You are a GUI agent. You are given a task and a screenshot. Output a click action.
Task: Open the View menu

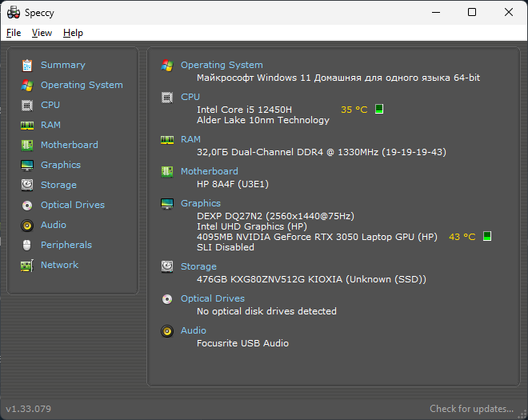click(x=42, y=33)
